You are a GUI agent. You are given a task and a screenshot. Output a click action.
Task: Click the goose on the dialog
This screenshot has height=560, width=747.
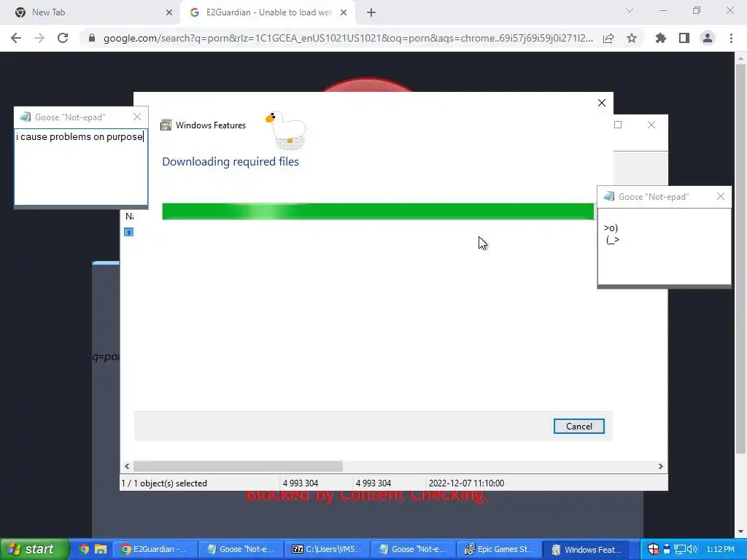coord(286,130)
